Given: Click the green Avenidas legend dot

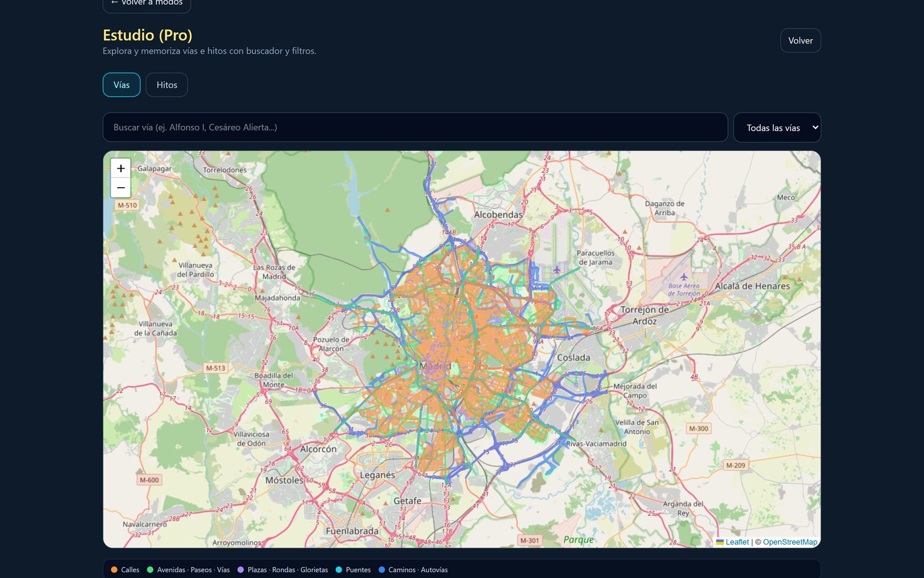Looking at the screenshot, I should coord(150,570).
